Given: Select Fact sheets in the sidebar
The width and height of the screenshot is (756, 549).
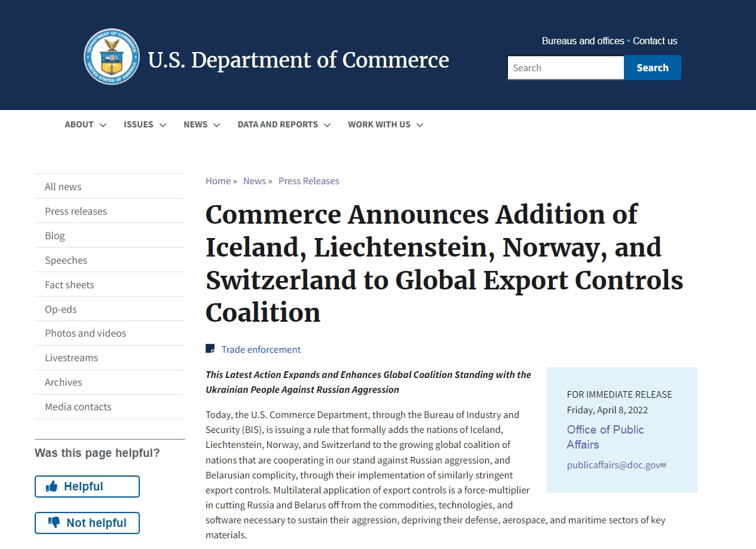Looking at the screenshot, I should [x=69, y=285].
